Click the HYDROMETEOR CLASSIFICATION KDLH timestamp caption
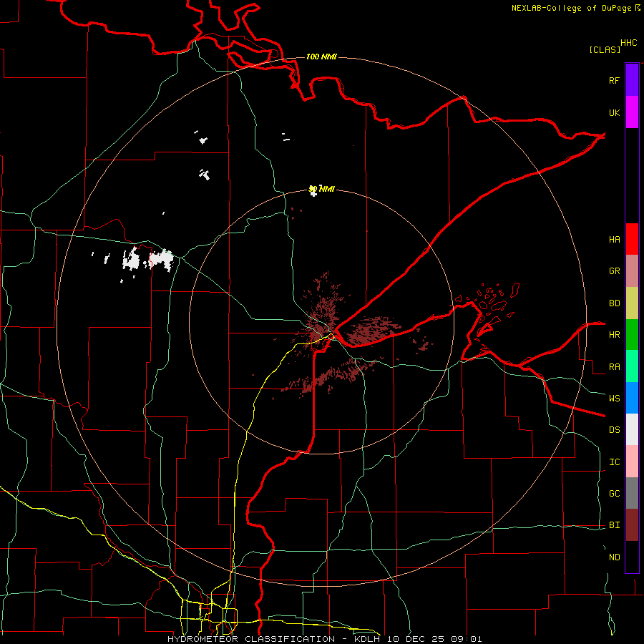The width and height of the screenshot is (644, 644). click(324, 639)
